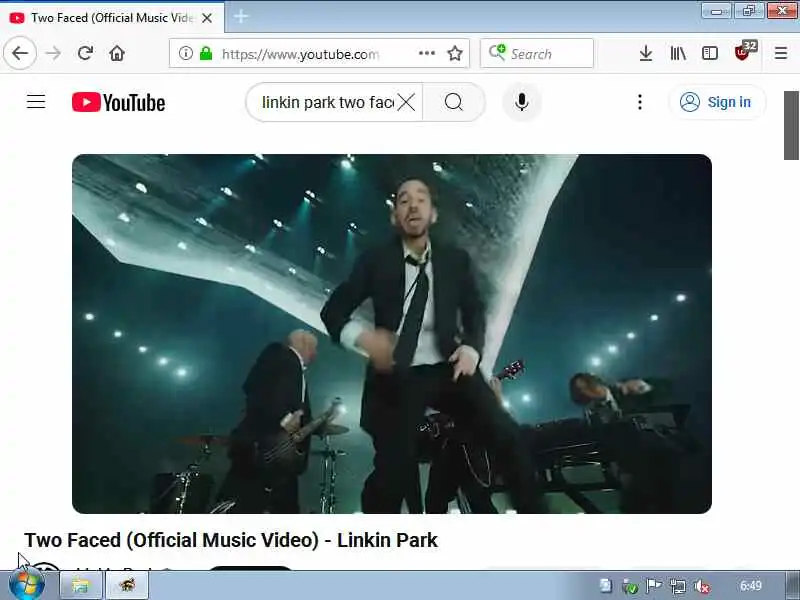Click the YouTube search text field
The image size is (800, 600).
(327, 102)
